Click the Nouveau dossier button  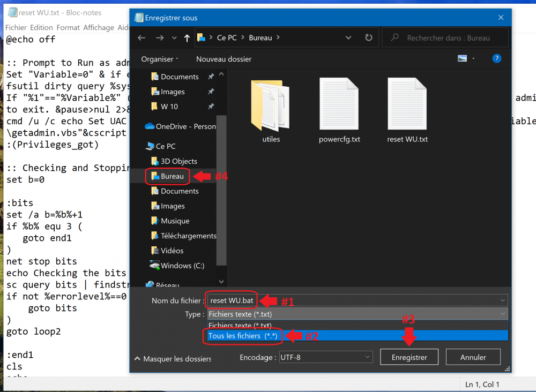pyautogui.click(x=224, y=59)
